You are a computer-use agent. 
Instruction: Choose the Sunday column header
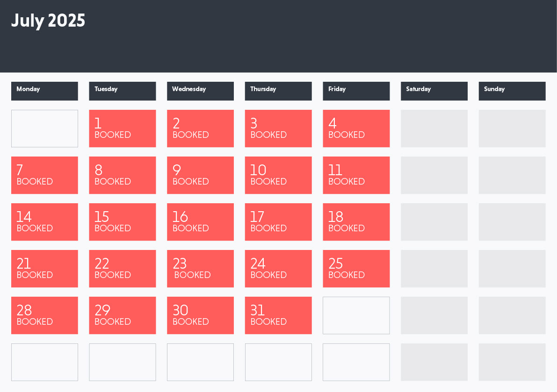[x=512, y=91]
